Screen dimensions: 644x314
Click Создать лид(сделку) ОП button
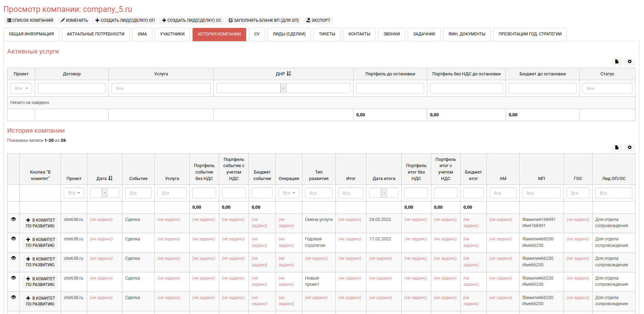pyautogui.click(x=125, y=20)
